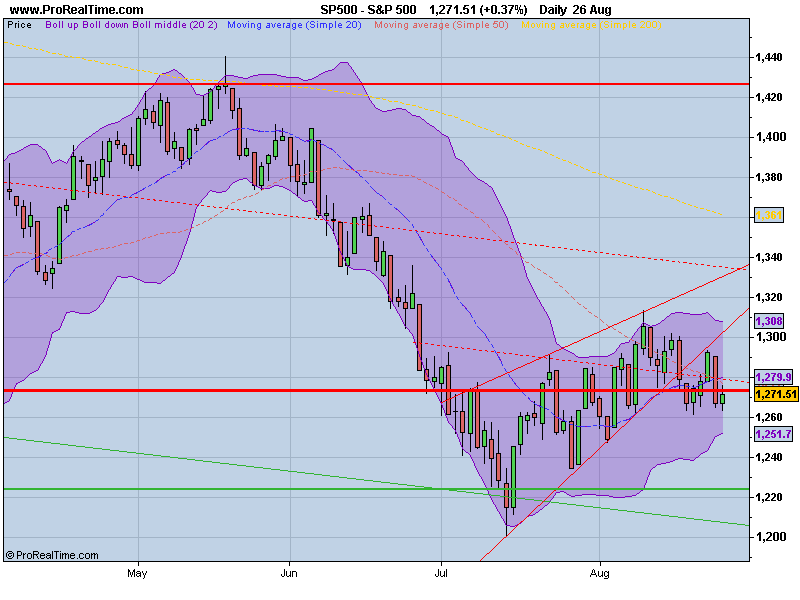Click the 1,440 axis label
This screenshot has height=600, width=800.
[768, 57]
